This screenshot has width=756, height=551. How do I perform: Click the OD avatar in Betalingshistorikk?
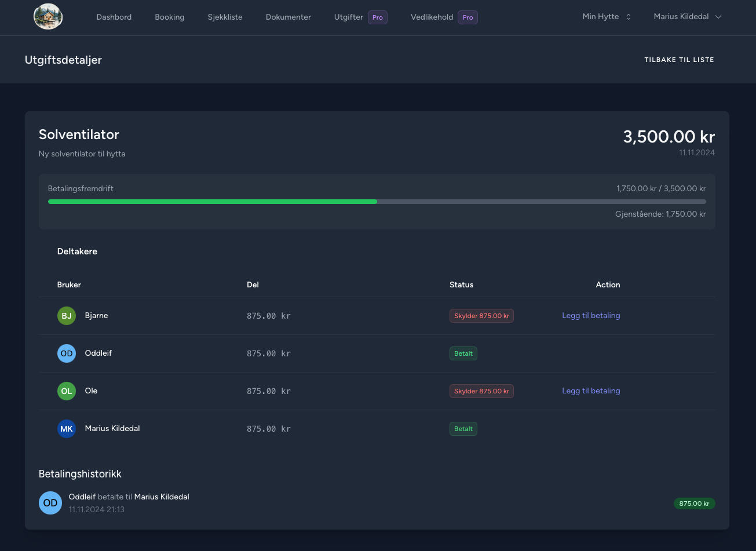tap(50, 503)
